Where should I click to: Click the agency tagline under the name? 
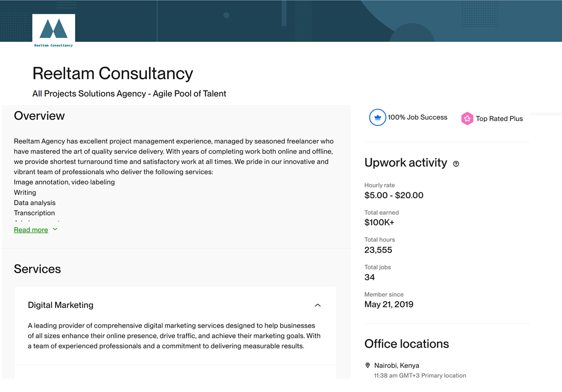129,94
